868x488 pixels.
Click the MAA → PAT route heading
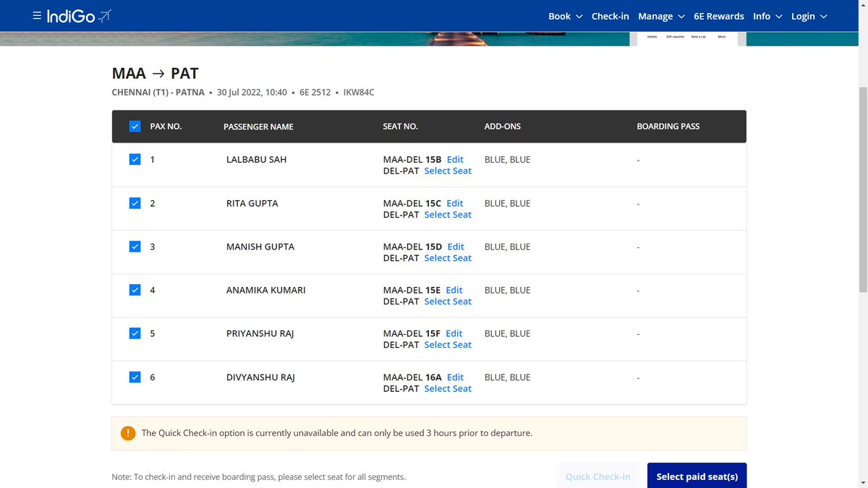156,73
